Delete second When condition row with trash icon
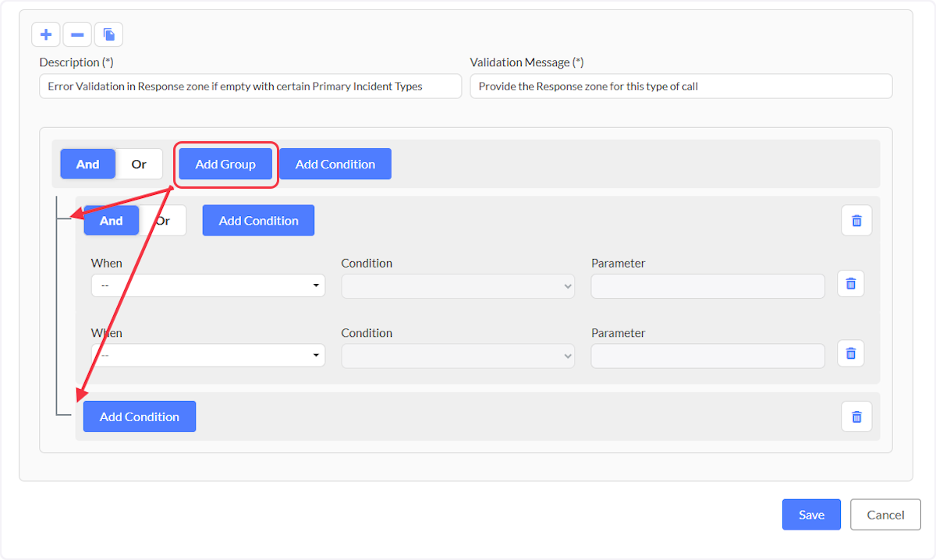Image resolution: width=936 pixels, height=560 pixels. 851,353
